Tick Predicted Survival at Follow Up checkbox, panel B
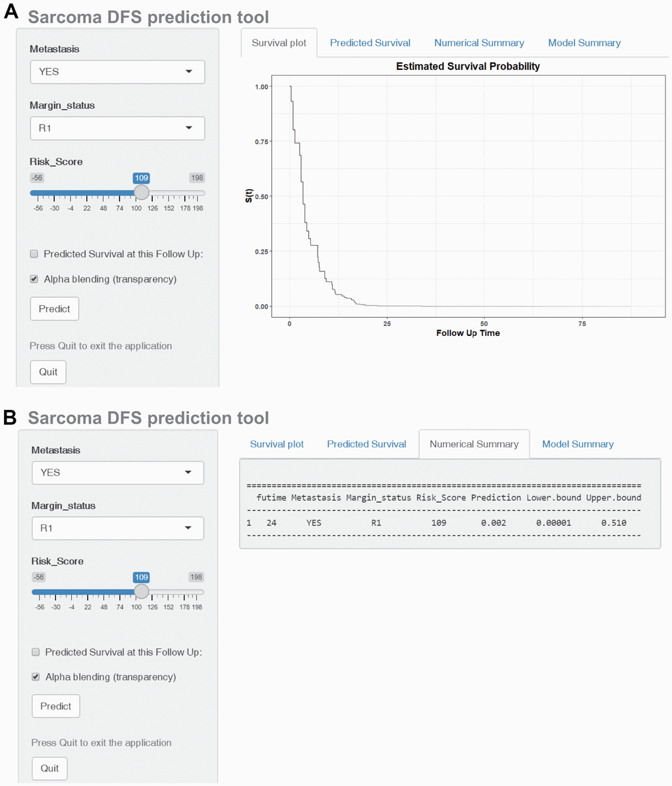672x786 pixels. pyautogui.click(x=36, y=652)
